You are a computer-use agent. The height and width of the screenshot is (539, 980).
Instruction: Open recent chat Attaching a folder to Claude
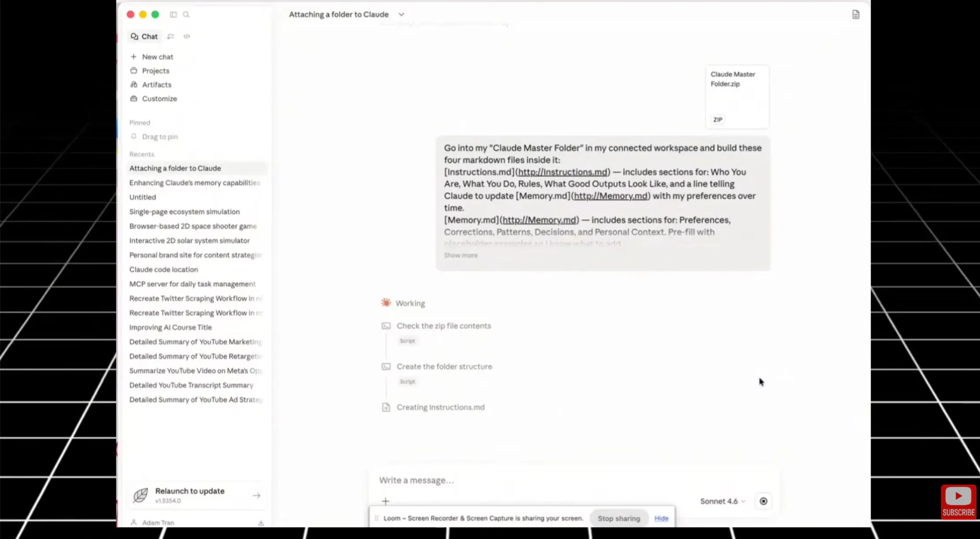[198, 168]
